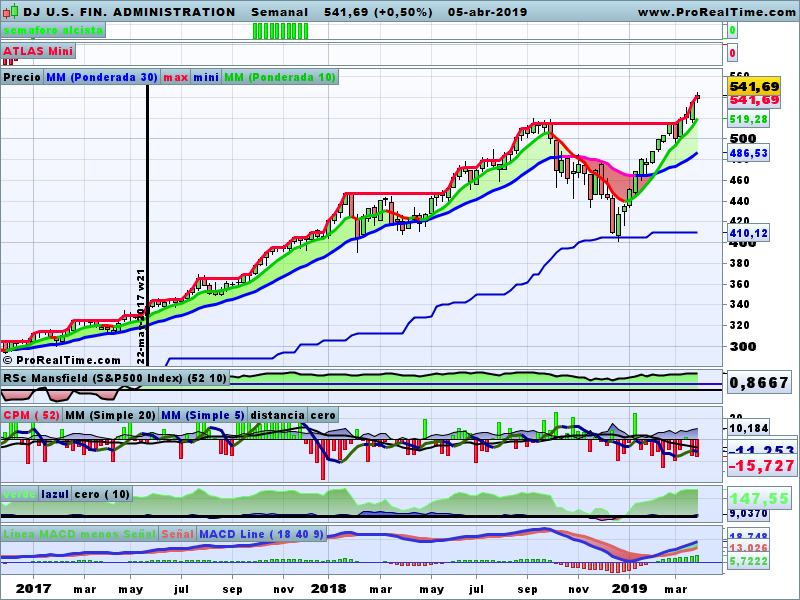Click the MACD Line ( 18 40 9) label
This screenshot has width=800, height=600.
tap(261, 534)
